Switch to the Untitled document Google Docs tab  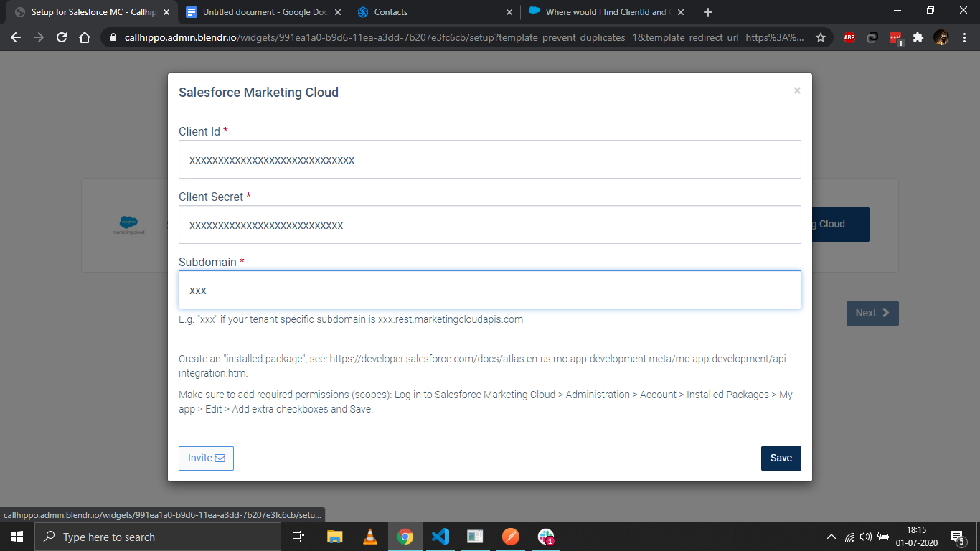point(264,12)
